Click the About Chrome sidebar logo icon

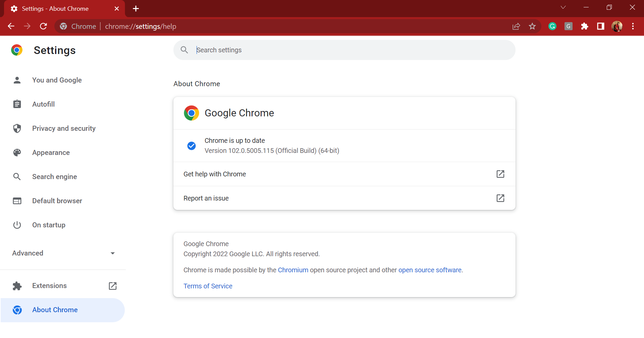[x=17, y=310]
